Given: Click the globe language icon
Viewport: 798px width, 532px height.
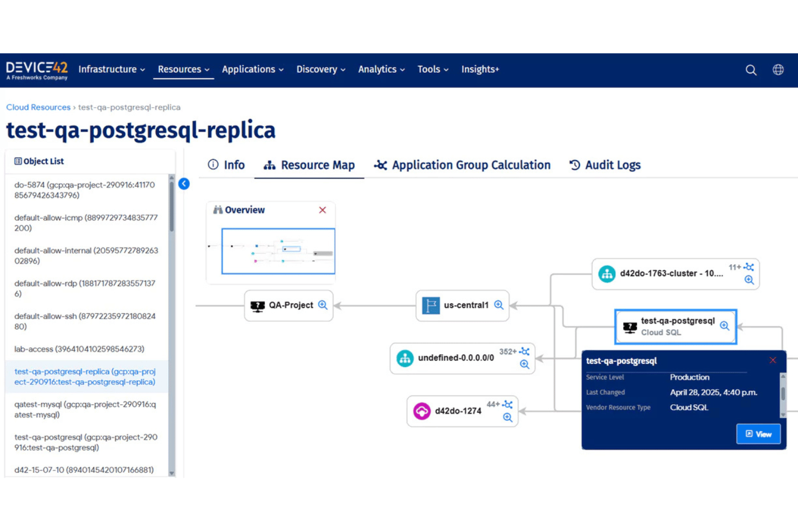Looking at the screenshot, I should [778, 70].
